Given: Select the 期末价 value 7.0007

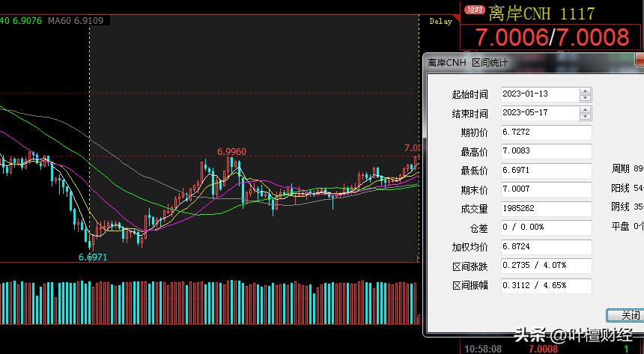Looking at the screenshot, I should point(546,189).
